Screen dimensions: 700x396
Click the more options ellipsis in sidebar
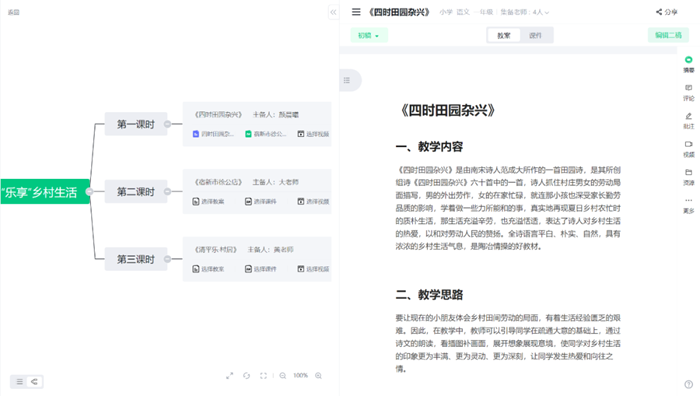pyautogui.click(x=688, y=204)
